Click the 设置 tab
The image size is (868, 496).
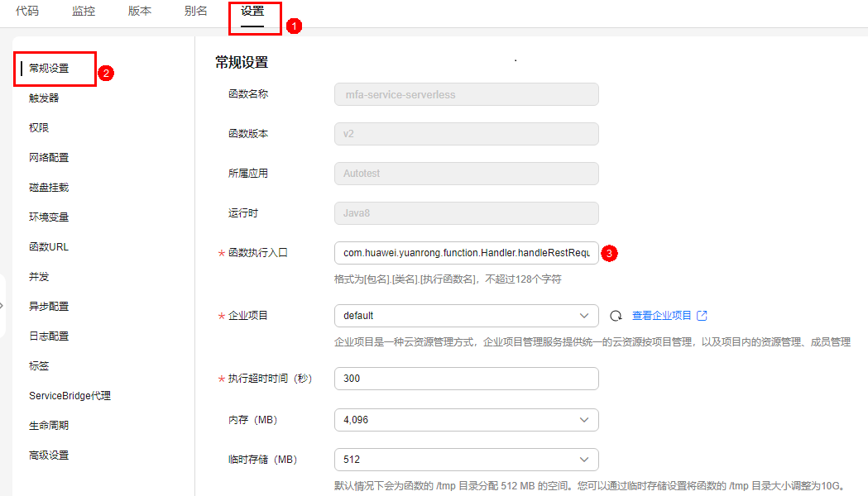click(252, 12)
